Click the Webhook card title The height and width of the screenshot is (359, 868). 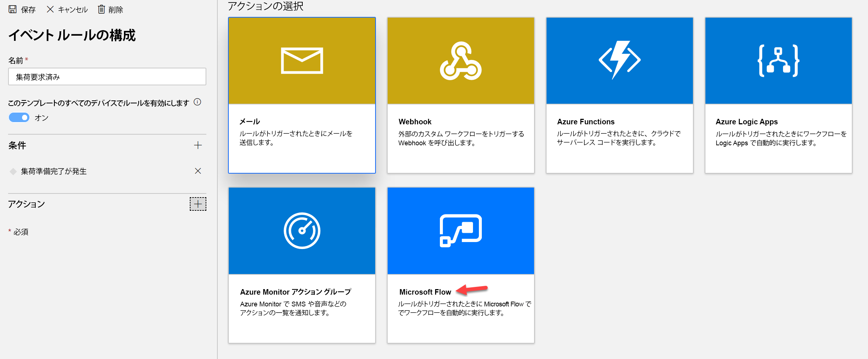pyautogui.click(x=415, y=122)
